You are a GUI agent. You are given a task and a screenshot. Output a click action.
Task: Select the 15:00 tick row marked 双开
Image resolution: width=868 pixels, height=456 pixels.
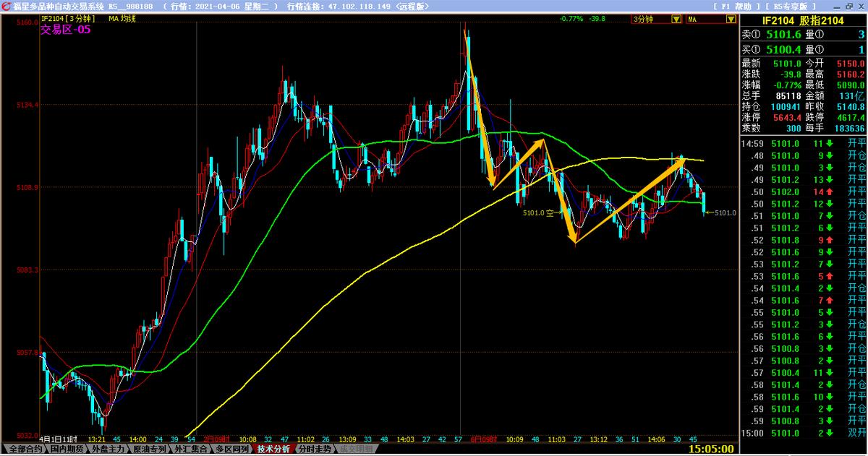[803, 433]
